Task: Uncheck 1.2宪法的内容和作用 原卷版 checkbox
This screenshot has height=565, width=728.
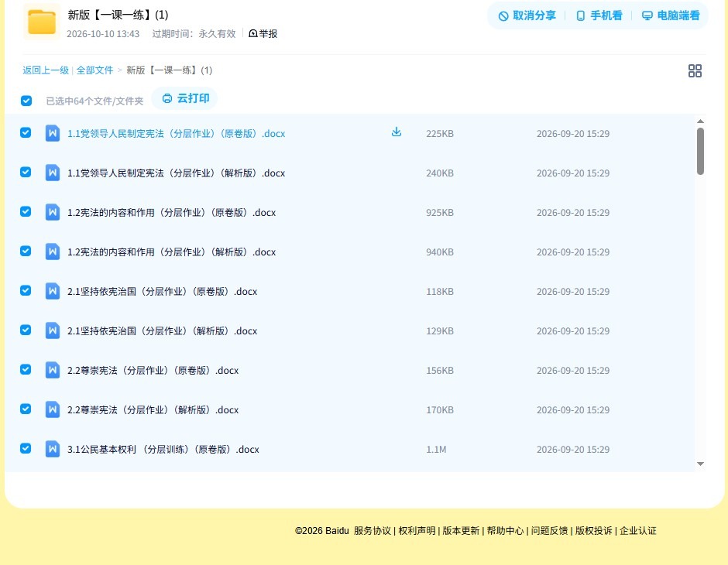Action: click(26, 211)
